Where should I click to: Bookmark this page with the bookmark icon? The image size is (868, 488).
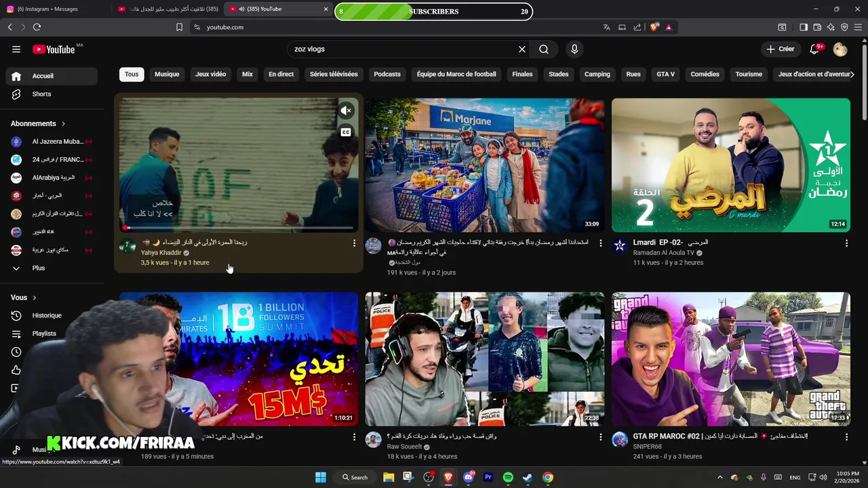[179, 27]
